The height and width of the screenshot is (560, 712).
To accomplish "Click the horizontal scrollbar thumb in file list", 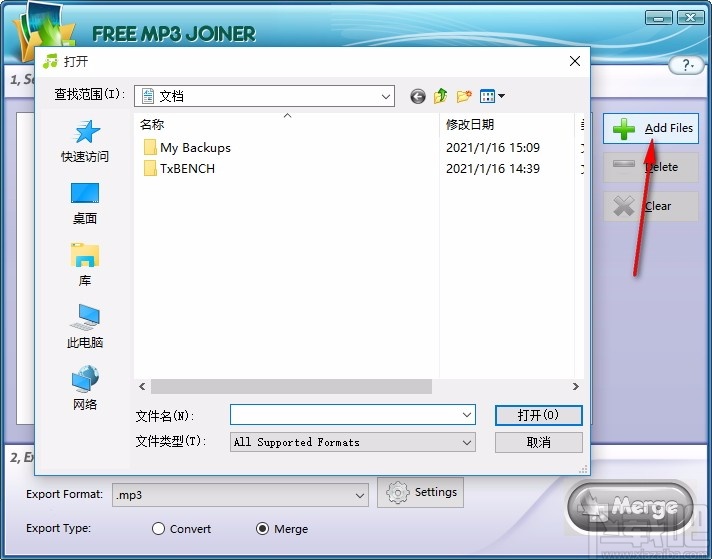I will click(291, 387).
